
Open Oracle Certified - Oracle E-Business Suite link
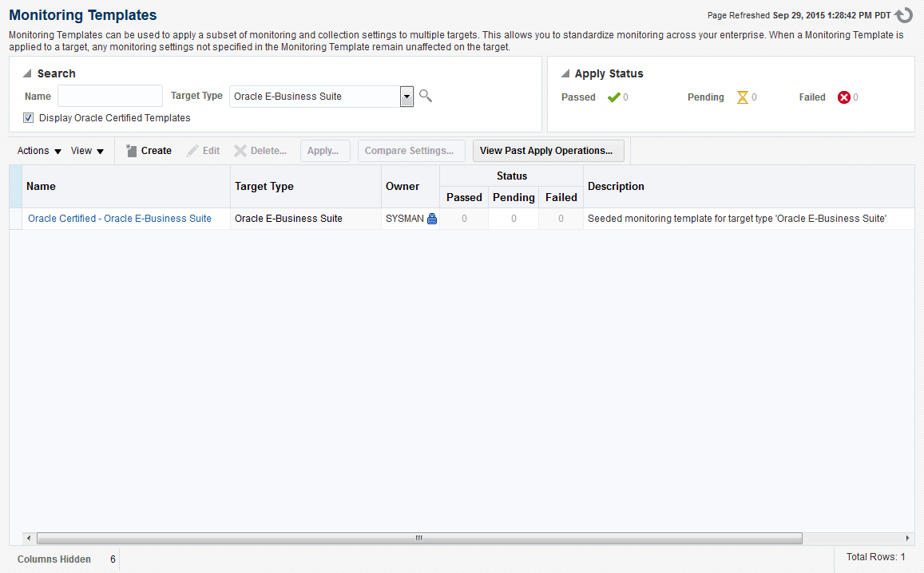click(x=120, y=219)
